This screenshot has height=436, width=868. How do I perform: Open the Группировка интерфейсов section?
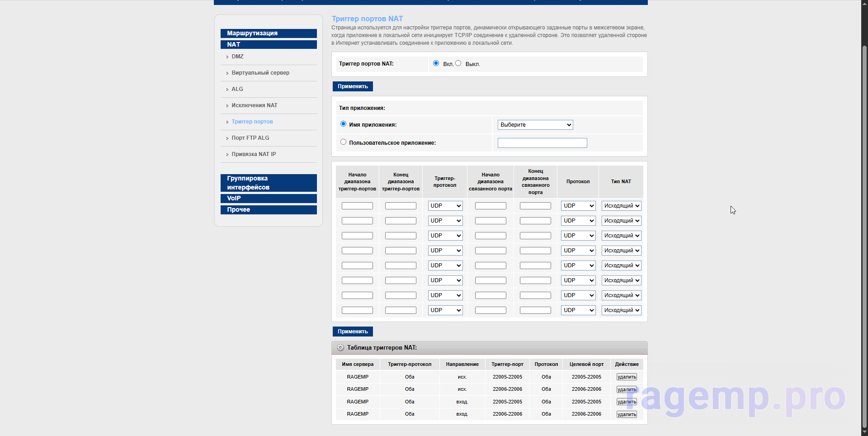pos(269,183)
